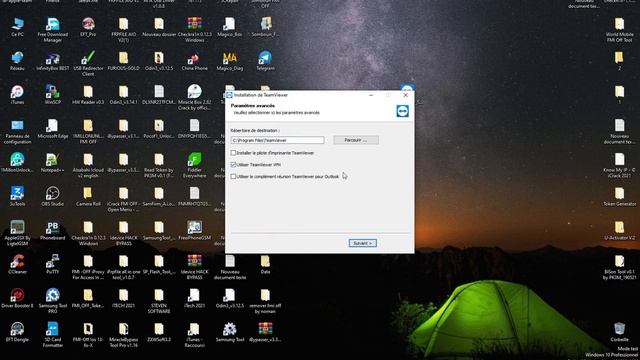The width and height of the screenshot is (640, 360).
Task: Select the 1MillionUnlock shortcut
Action: click(x=17, y=163)
